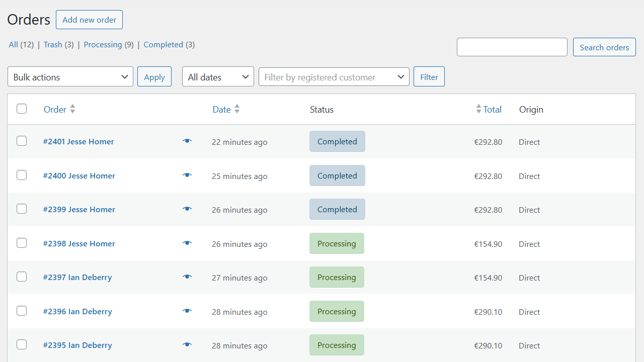
Task: Open order #2400 Jesse Homer
Action: pos(79,175)
